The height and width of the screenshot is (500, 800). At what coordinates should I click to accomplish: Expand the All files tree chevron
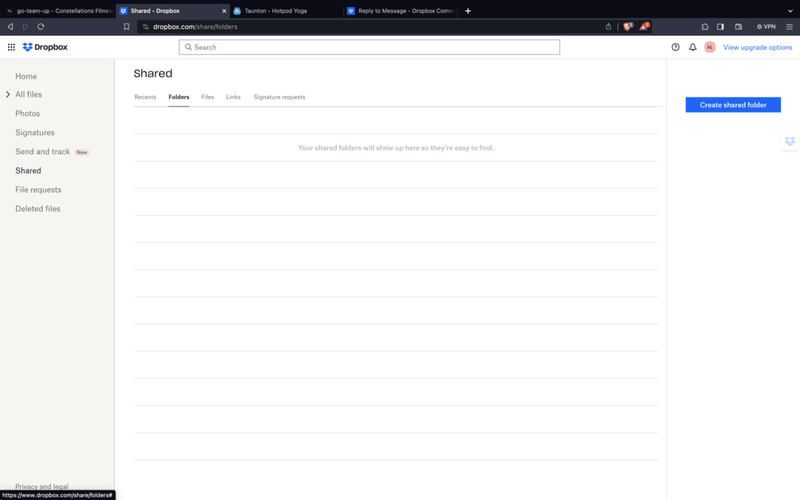(x=8, y=94)
